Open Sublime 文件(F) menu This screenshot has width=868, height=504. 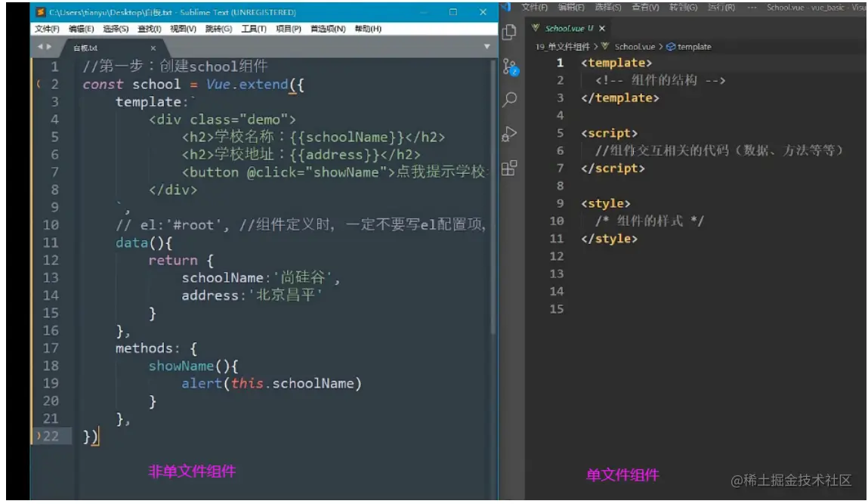[x=47, y=29]
